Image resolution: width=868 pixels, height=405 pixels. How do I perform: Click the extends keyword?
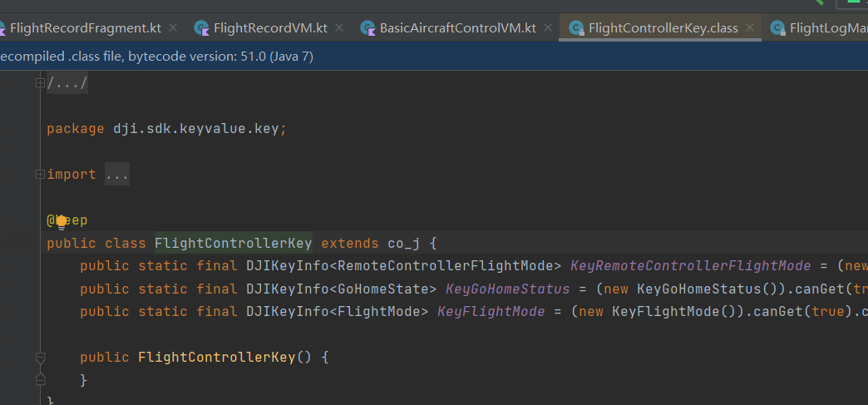tap(350, 243)
